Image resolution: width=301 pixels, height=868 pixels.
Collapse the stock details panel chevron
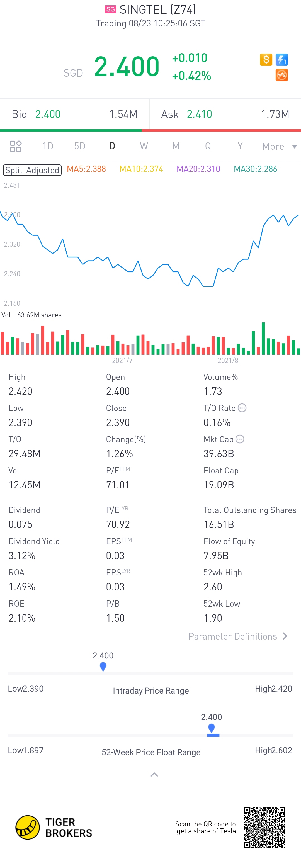coord(154,775)
